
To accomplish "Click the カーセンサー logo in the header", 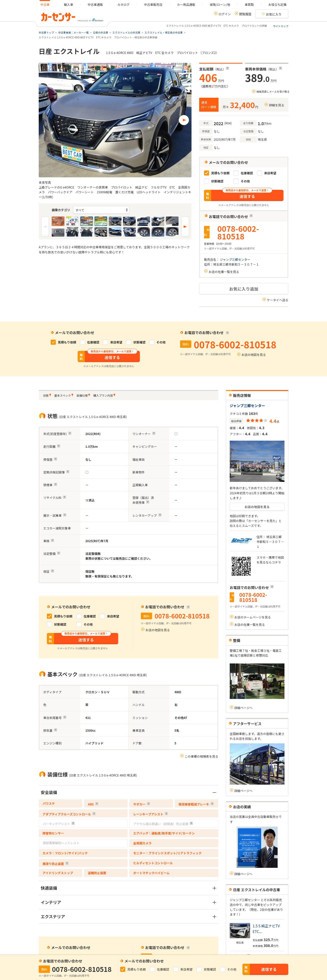I will [58, 17].
